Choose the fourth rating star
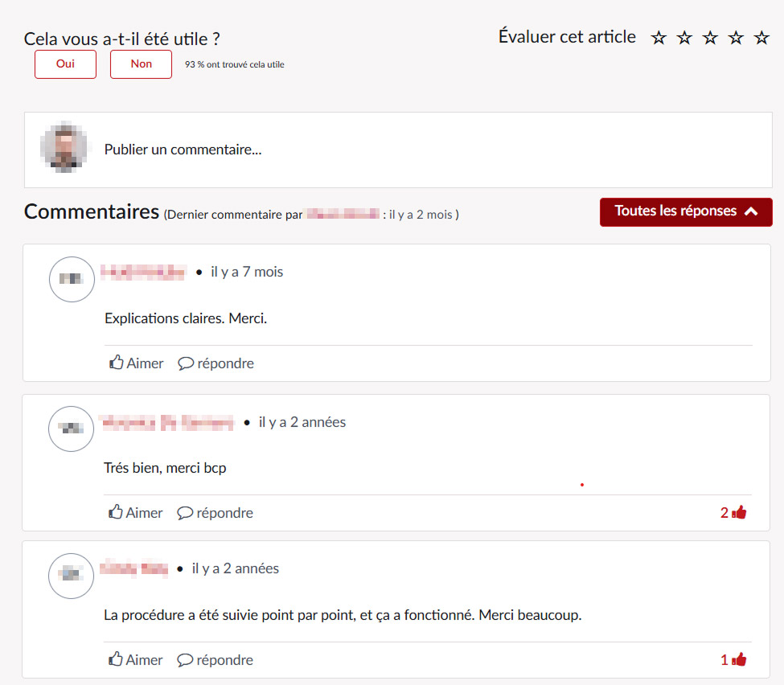Viewport: 784px width, 685px height. click(736, 38)
